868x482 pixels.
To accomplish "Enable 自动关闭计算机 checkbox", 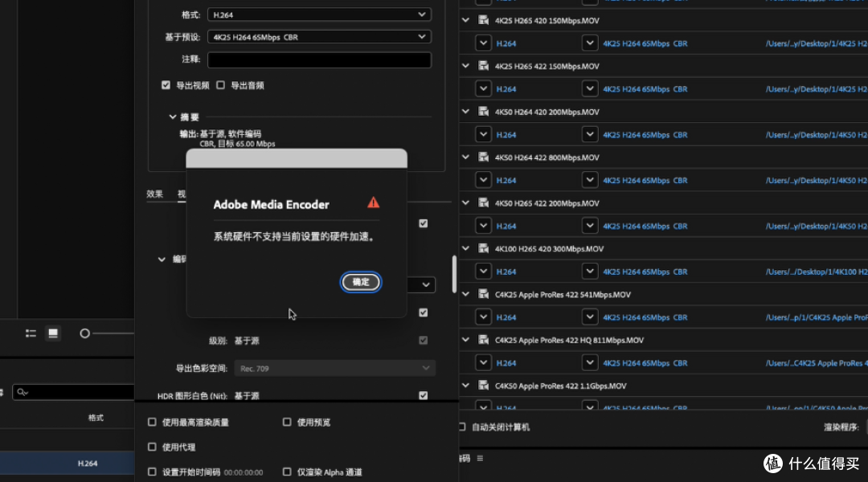I will coord(462,427).
